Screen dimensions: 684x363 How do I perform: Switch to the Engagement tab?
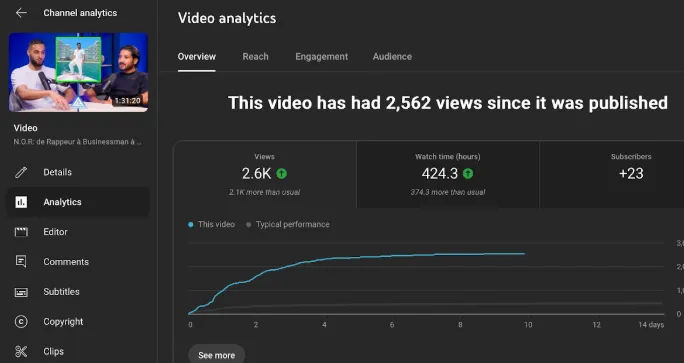coord(321,57)
